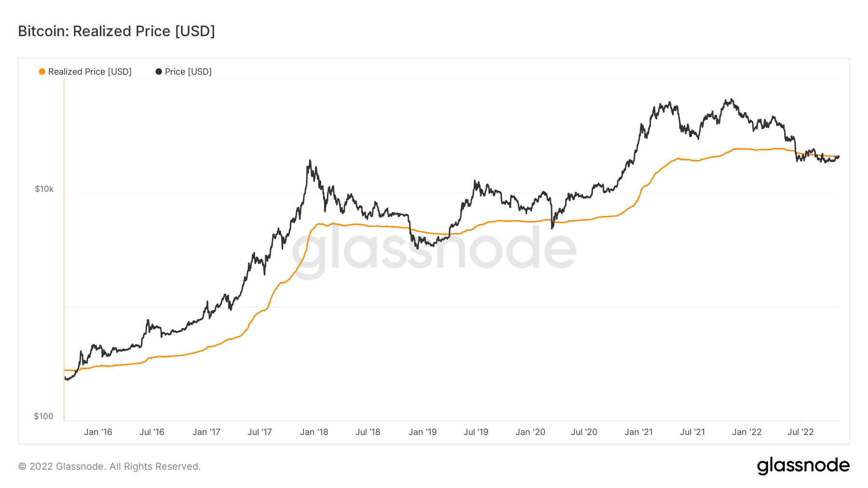Click the Jul '17 x-axis label
Screen dimensions: 868x488
tap(260, 432)
